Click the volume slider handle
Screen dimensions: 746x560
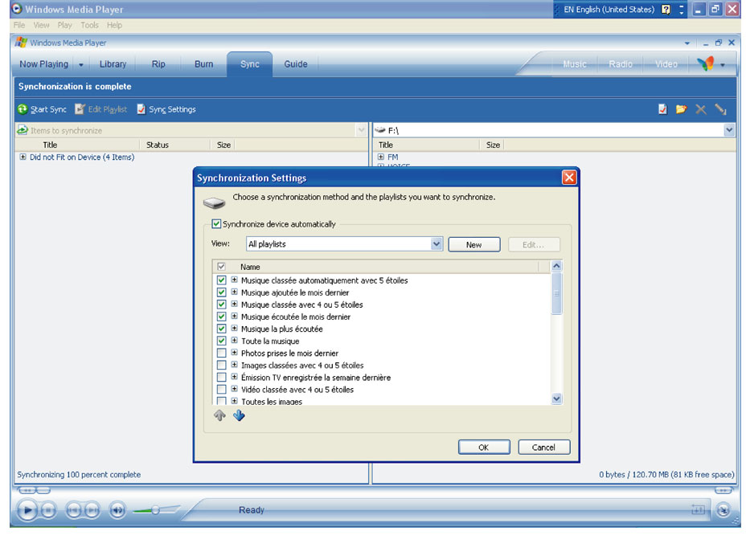(155, 510)
